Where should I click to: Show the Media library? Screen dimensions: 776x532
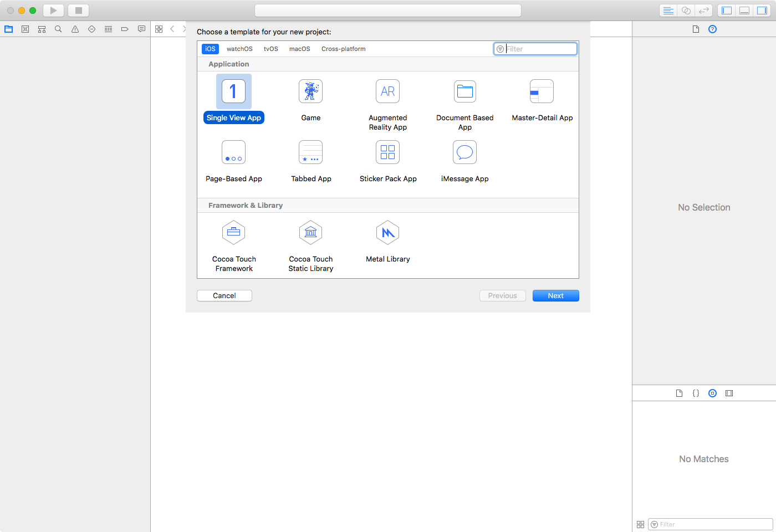click(x=729, y=393)
